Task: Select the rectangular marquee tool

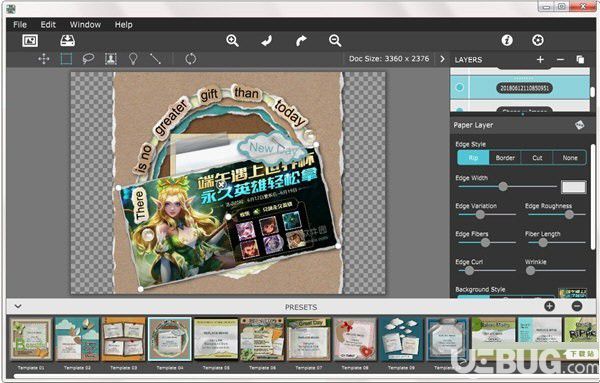Action: click(x=66, y=59)
